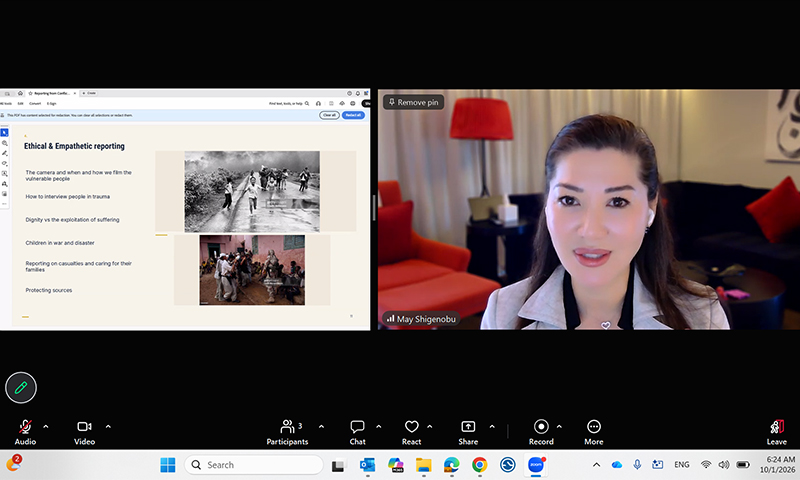Click the text Children in war and disaster

click(60, 243)
